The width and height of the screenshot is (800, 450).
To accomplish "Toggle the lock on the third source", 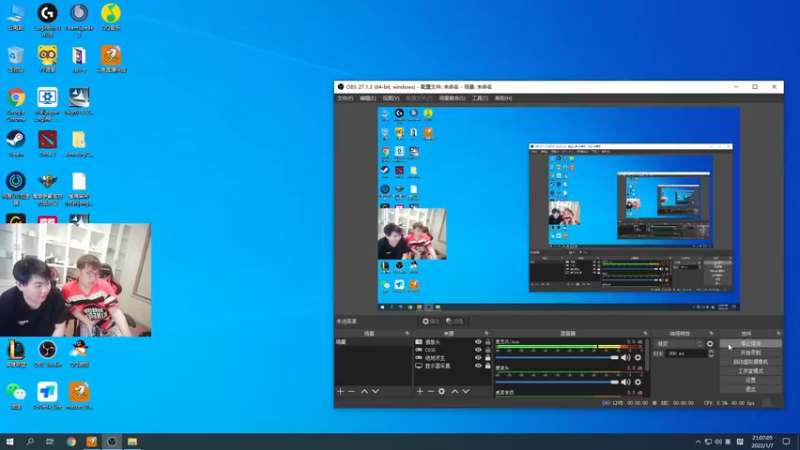I will (x=488, y=358).
